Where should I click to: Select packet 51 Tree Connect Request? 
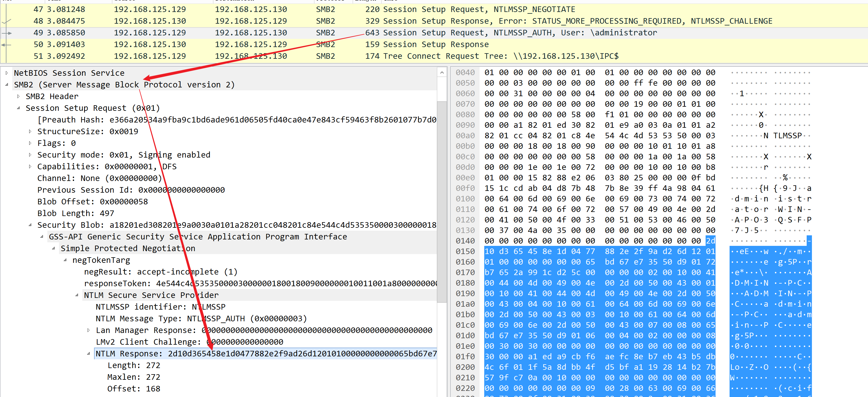click(434, 56)
